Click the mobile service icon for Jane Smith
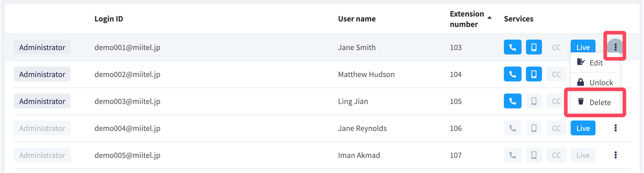This screenshot has height=173, width=644. [534, 47]
